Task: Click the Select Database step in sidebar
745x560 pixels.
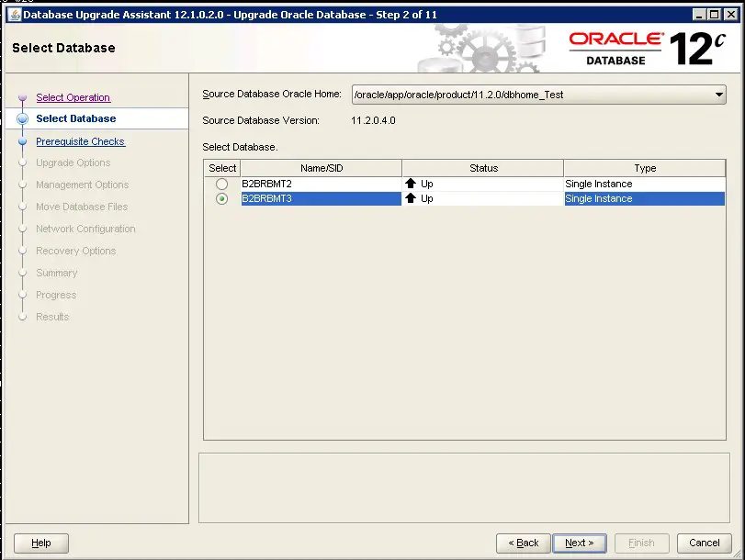Action: point(76,118)
